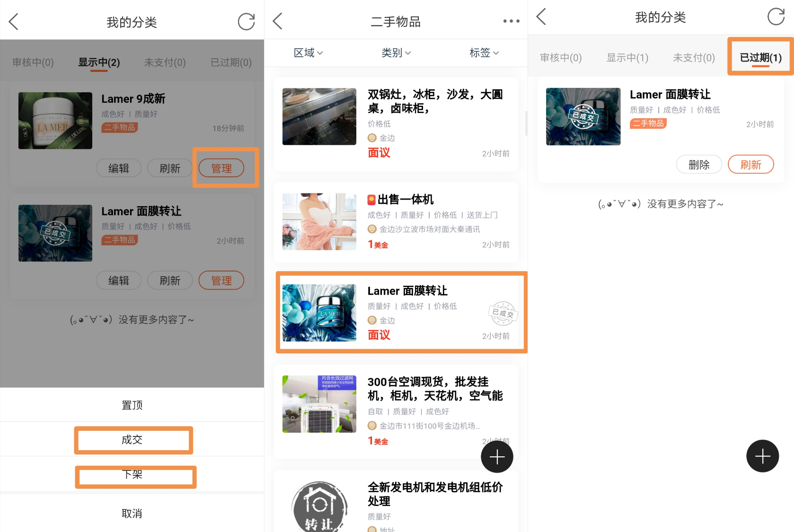Open 全新发电机 listing 转让 thumbnail
This screenshot has height=532, width=794.
(x=319, y=506)
